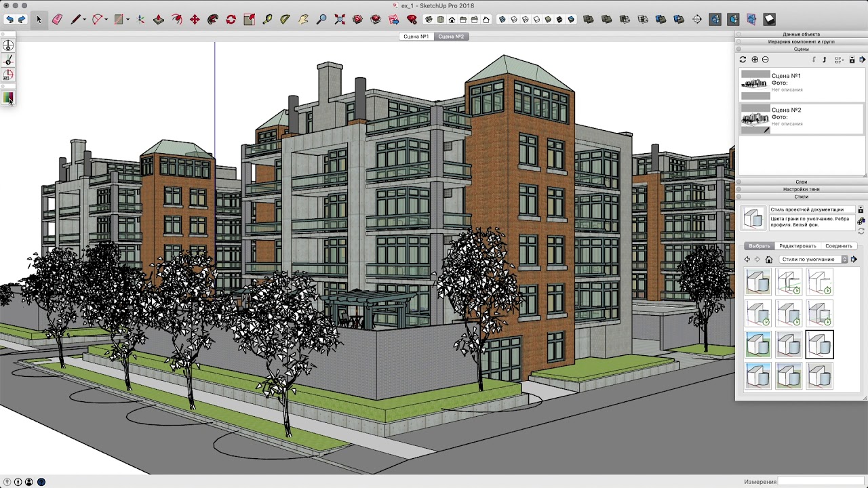Click the Соединить button
The image size is (868, 488).
click(x=838, y=246)
